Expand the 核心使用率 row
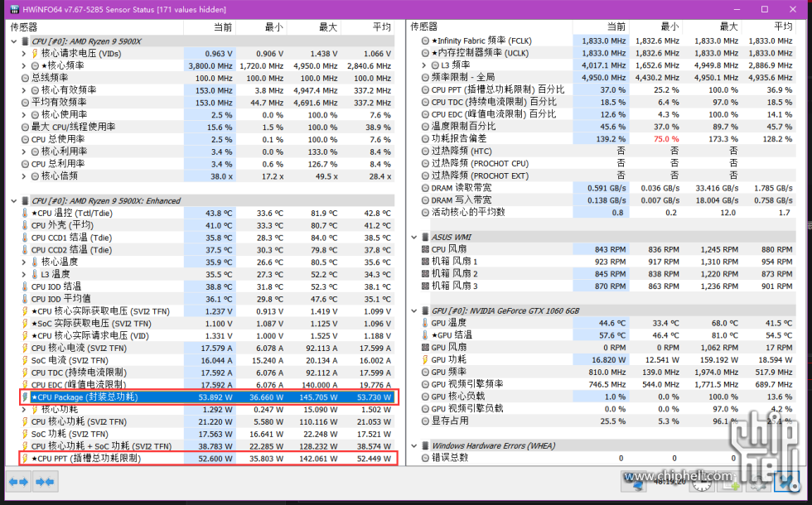 (x=24, y=115)
